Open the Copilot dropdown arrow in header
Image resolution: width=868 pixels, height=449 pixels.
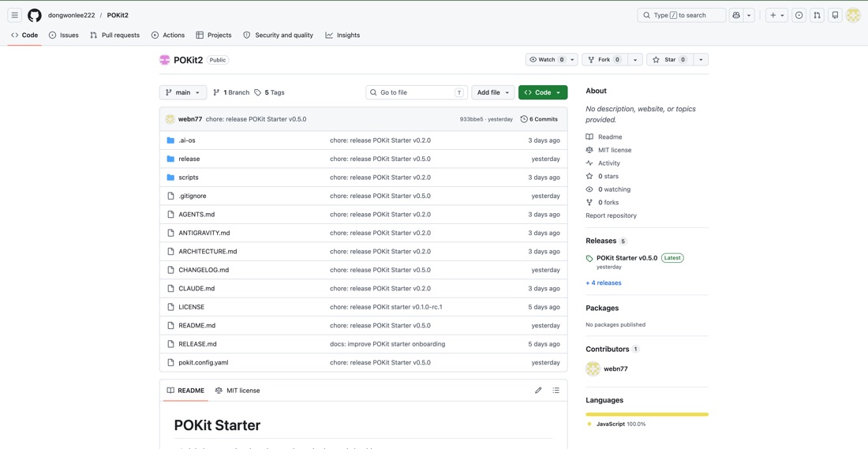tap(749, 16)
